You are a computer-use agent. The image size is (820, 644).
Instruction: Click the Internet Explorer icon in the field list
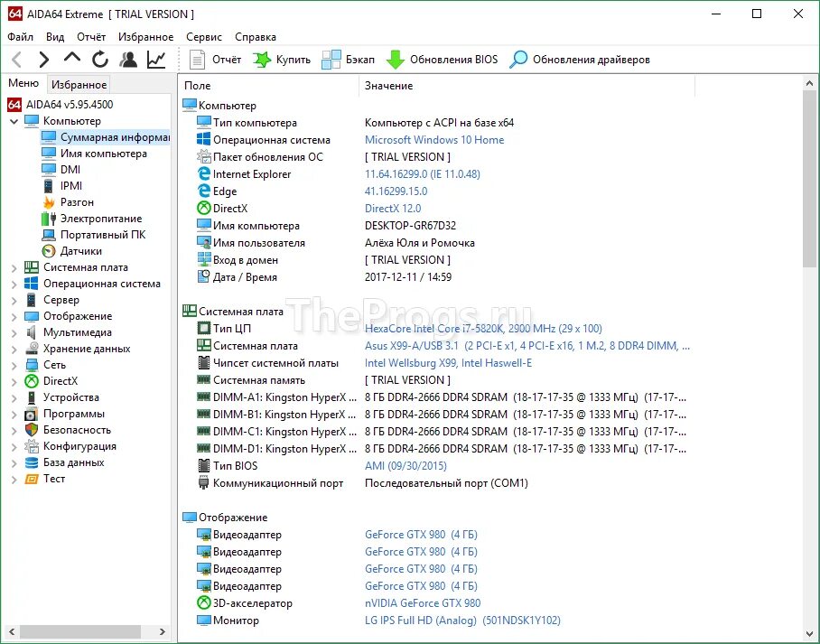click(x=203, y=173)
